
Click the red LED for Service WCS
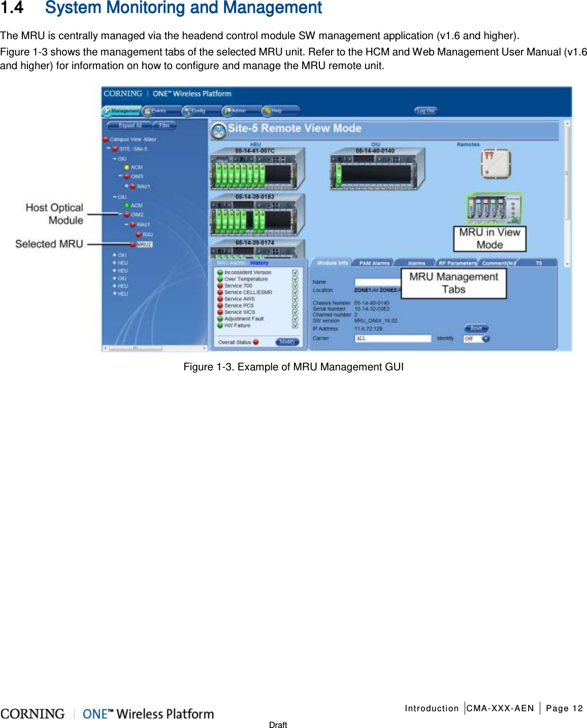coord(220,312)
